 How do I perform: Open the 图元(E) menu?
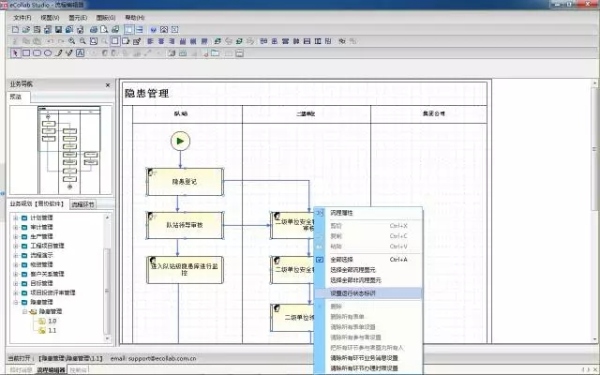[78, 18]
